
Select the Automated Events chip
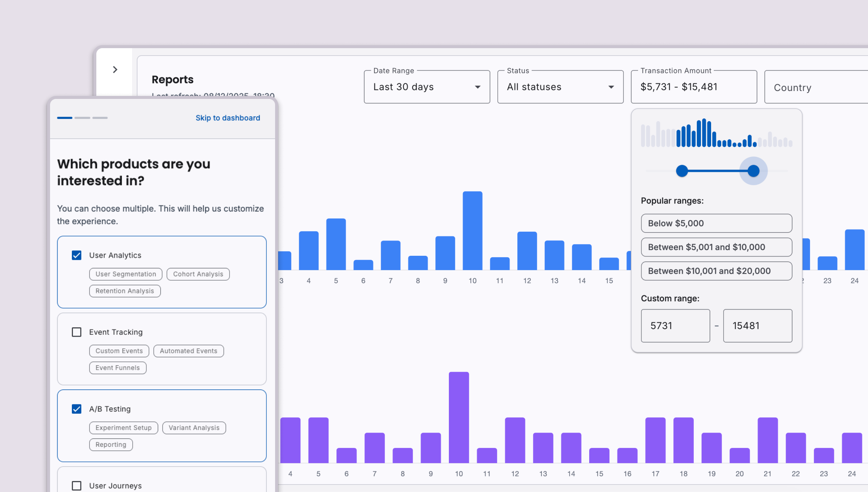click(x=188, y=351)
